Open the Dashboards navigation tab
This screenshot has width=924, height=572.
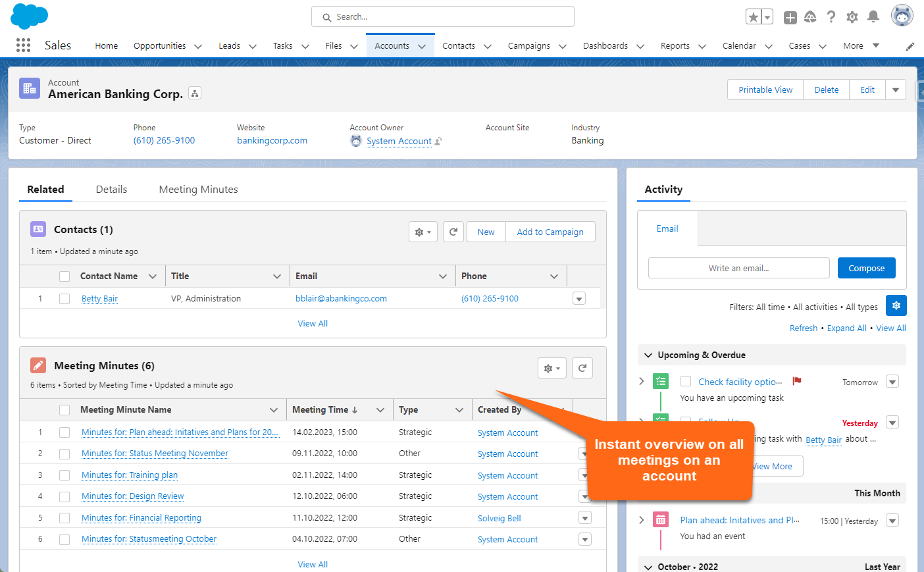(605, 45)
